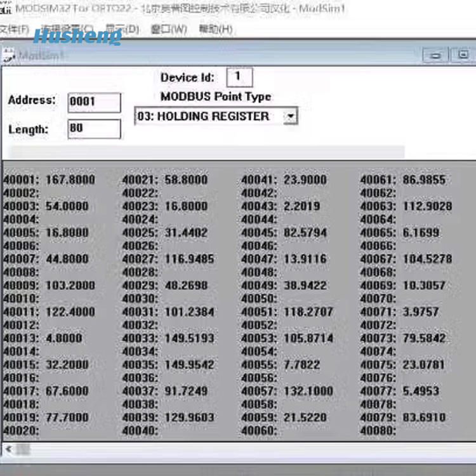Screen dimensions: 476x476
Task: Select register 40011 value 122.4000
Action: [x=70, y=312]
